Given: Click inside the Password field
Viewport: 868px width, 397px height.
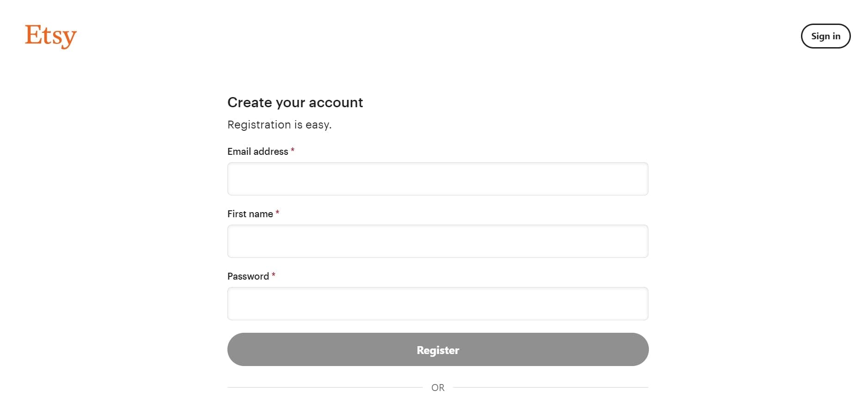Looking at the screenshot, I should 438,304.
